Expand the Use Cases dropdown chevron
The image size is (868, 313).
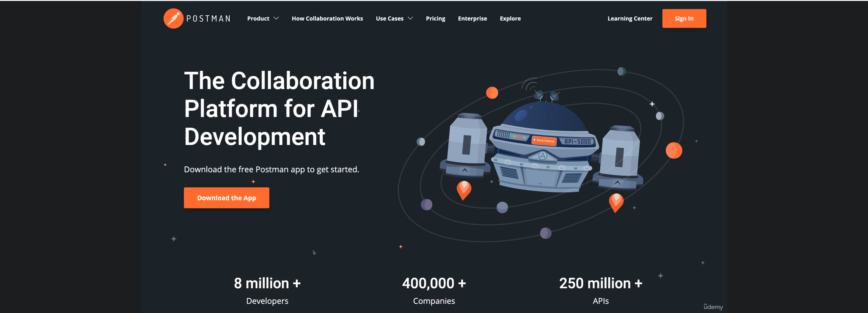pos(410,18)
